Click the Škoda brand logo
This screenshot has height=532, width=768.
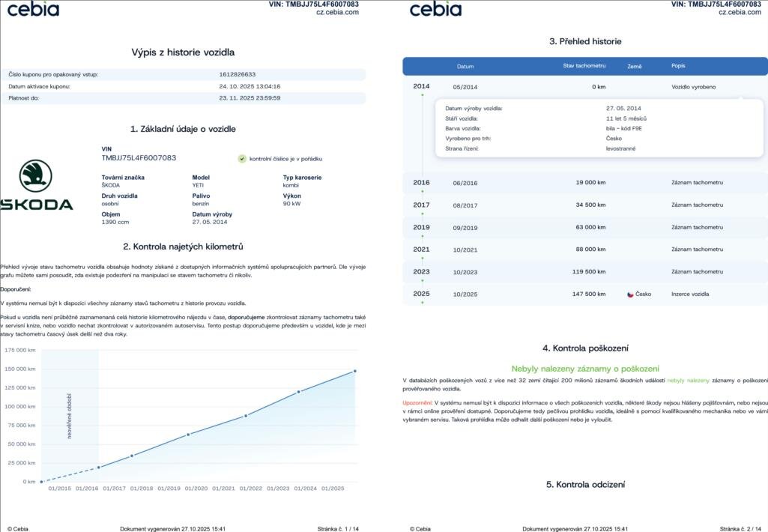click(36, 185)
